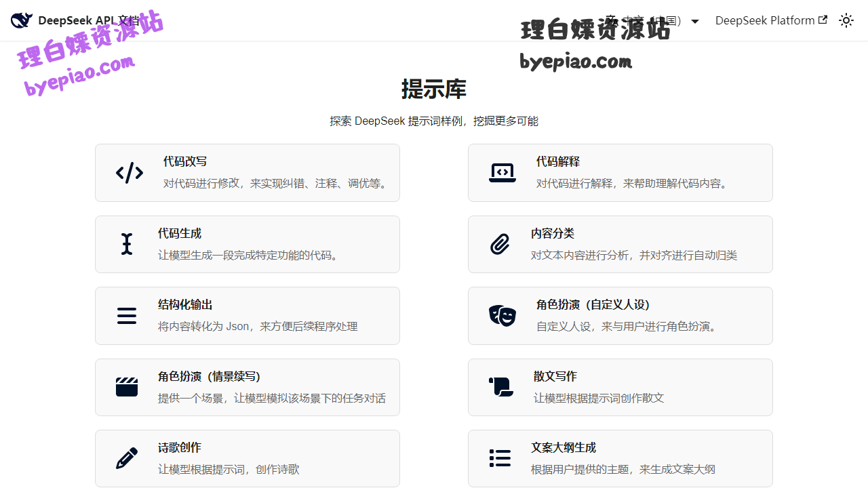Image resolution: width=868 pixels, height=488 pixels.
Task: Open the 代码解释 card title
Action: pos(558,161)
